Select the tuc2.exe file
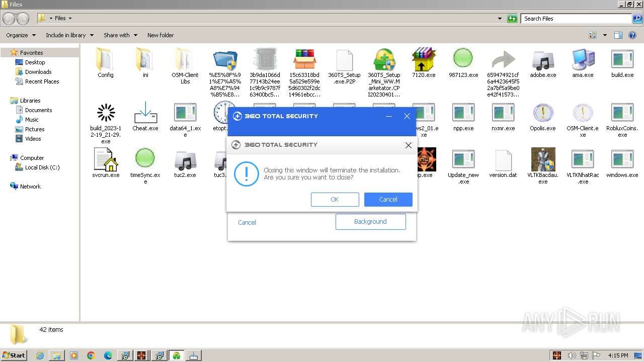This screenshot has width=644, height=362. coord(185,163)
